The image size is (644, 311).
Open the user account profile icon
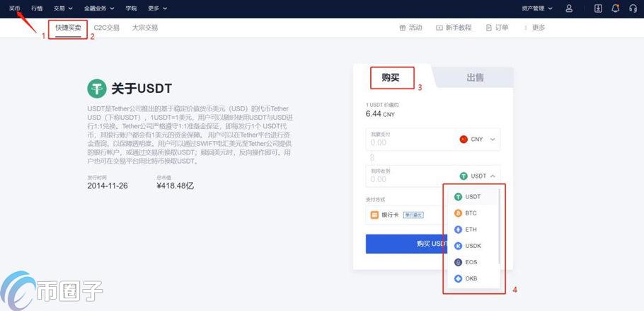(x=569, y=9)
